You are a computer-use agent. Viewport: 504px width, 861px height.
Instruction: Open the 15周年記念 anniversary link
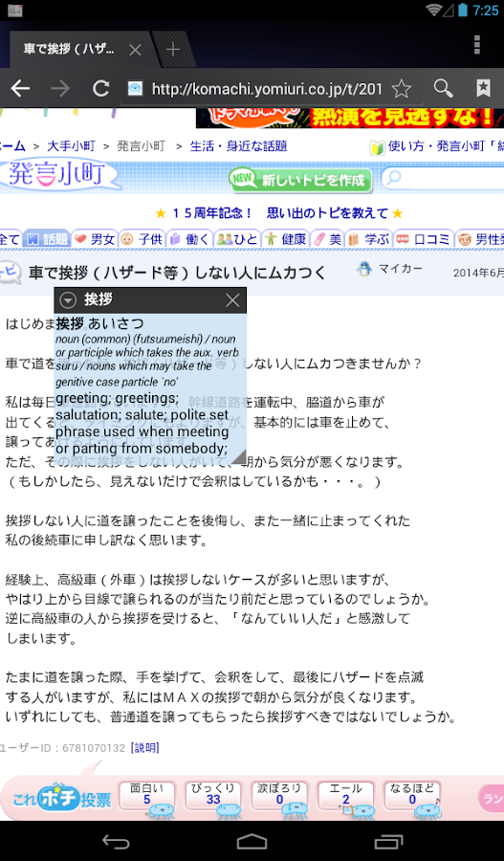(x=279, y=213)
